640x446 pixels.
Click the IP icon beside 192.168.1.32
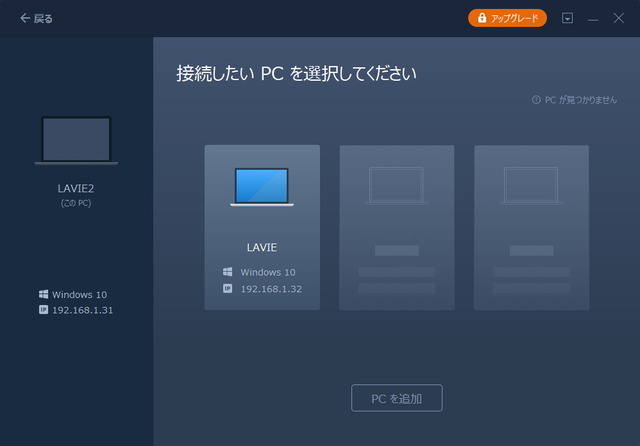tap(228, 288)
